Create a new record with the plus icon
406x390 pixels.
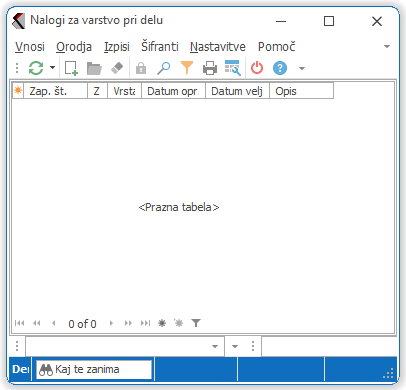pos(71,68)
